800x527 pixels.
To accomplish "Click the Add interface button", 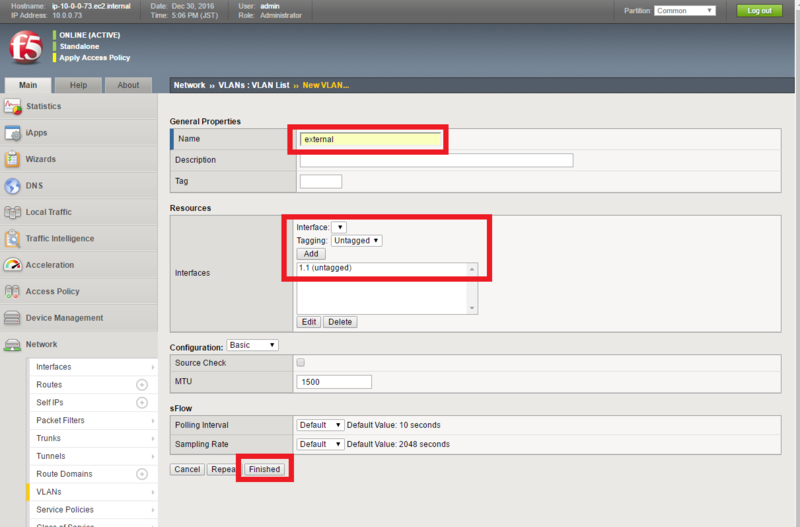I will point(311,254).
